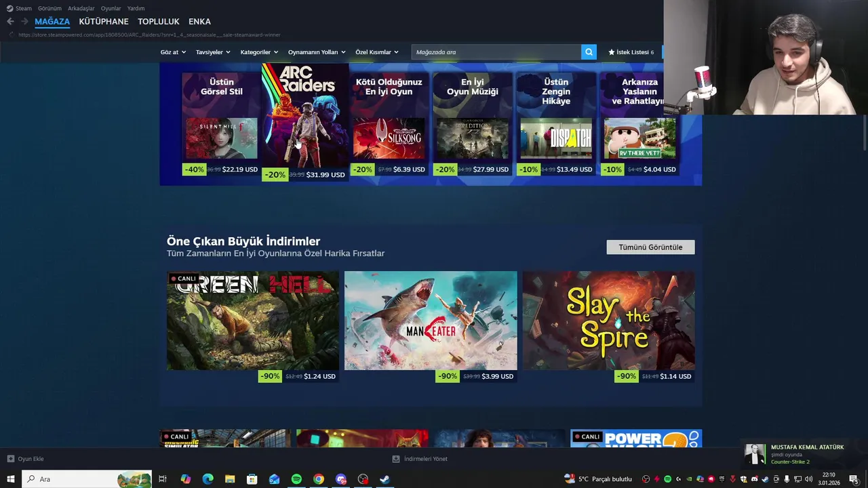Viewport: 868px width, 488px height.
Task: Expand the Oynamanın Yolları dropdown
Action: click(x=317, y=52)
